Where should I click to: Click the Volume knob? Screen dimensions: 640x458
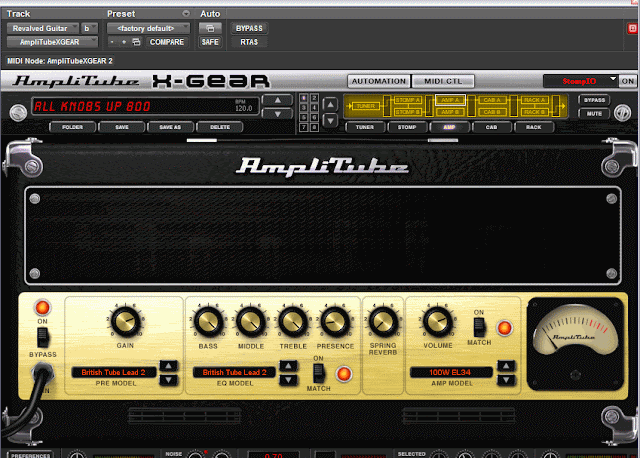[x=438, y=321]
